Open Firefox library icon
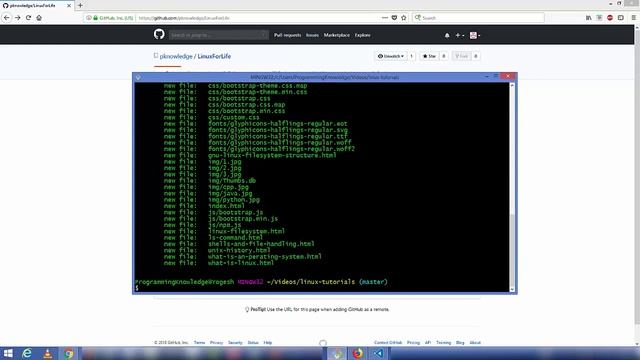The image size is (640, 360). (589, 18)
